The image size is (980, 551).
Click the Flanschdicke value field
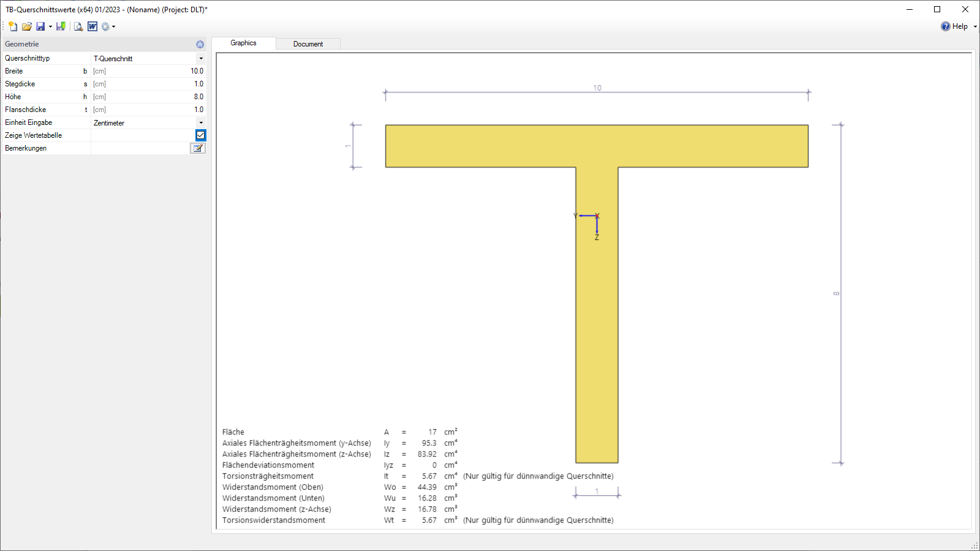coord(149,110)
